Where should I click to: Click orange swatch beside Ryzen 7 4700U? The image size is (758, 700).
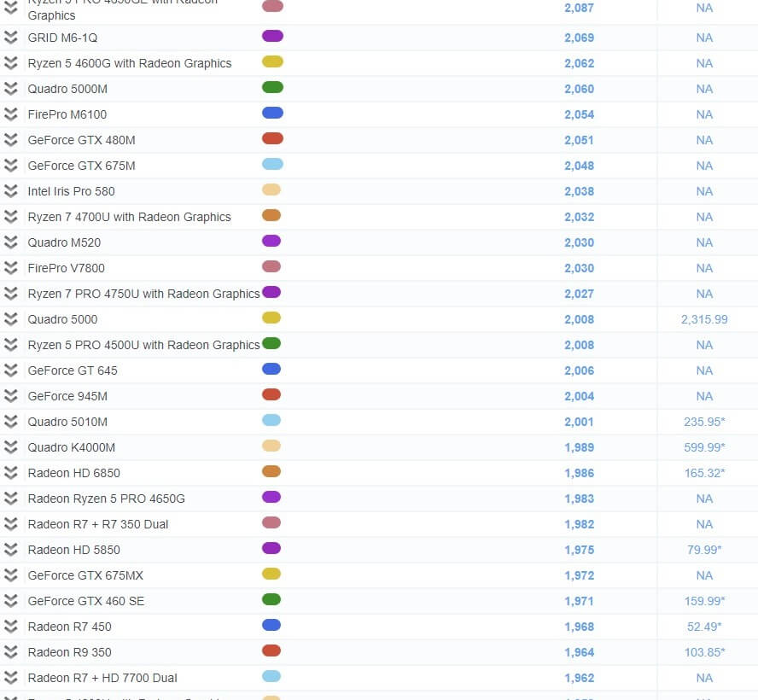pyautogui.click(x=271, y=216)
